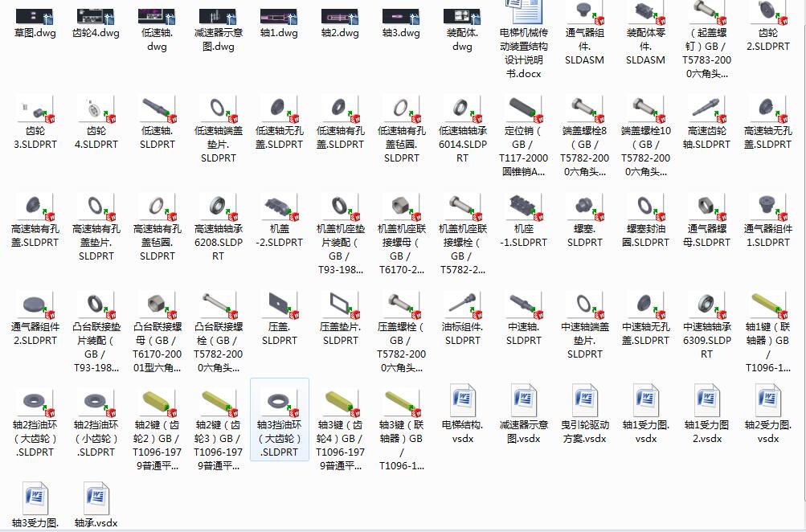The image size is (806, 532).
Task: Open the 装配体零件.SLDASM assembly
Action: click(x=644, y=20)
